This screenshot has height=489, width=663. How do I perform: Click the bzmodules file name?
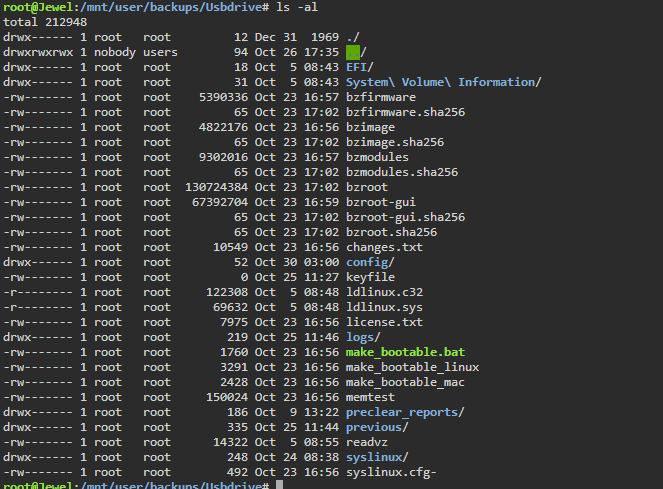pos(377,157)
